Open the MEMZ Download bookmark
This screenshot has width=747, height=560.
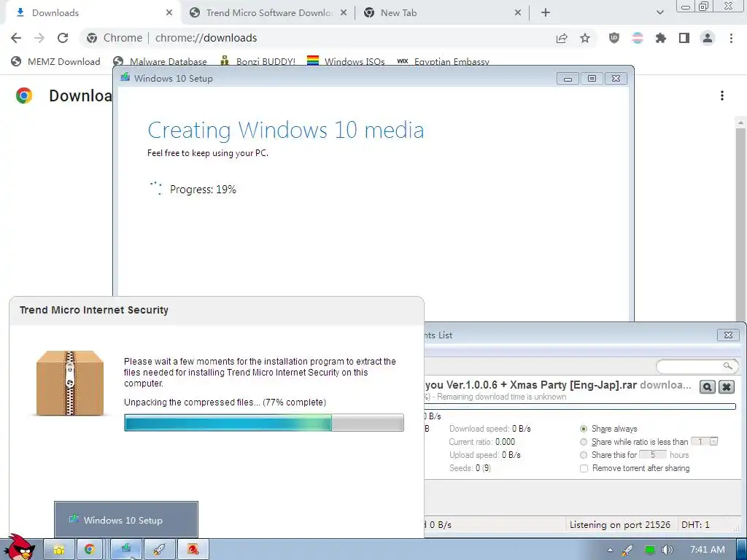[55, 61]
